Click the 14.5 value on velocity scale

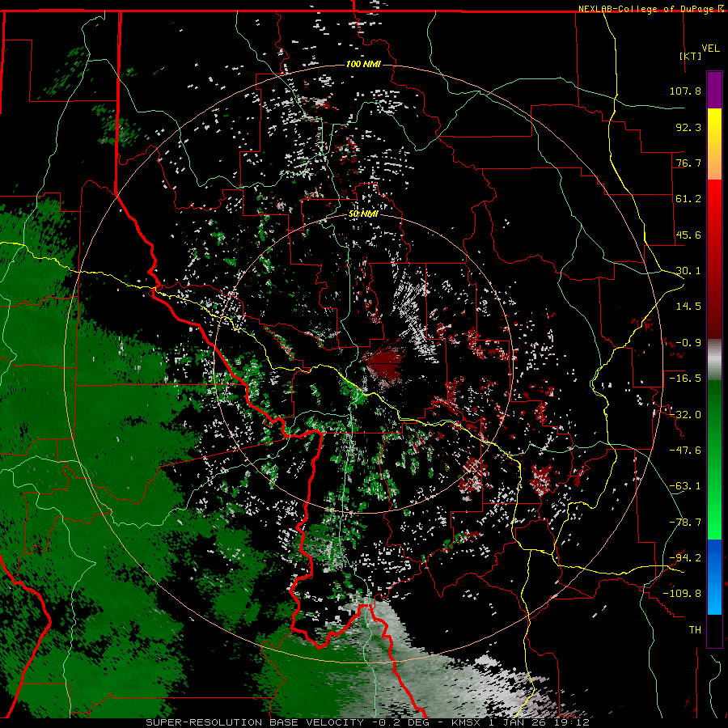[x=688, y=307]
